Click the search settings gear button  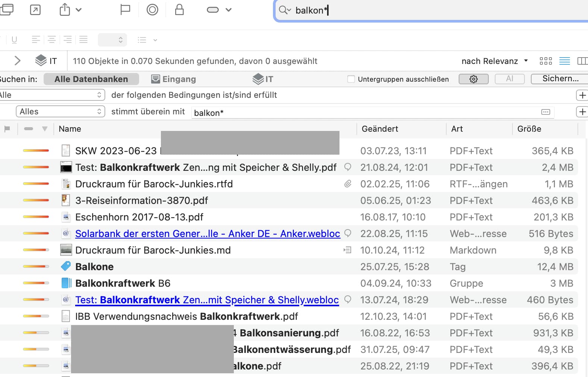473,79
